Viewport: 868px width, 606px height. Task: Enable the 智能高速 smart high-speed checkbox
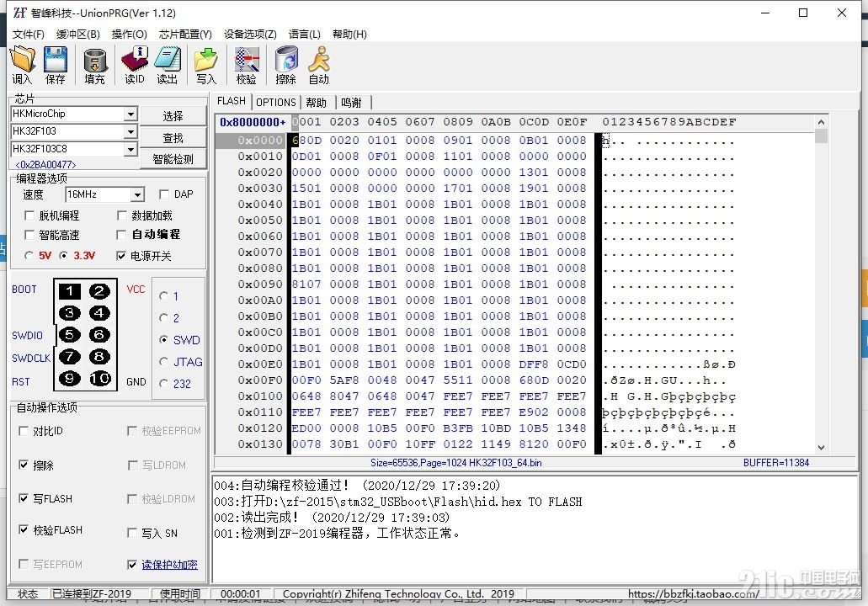coord(30,235)
